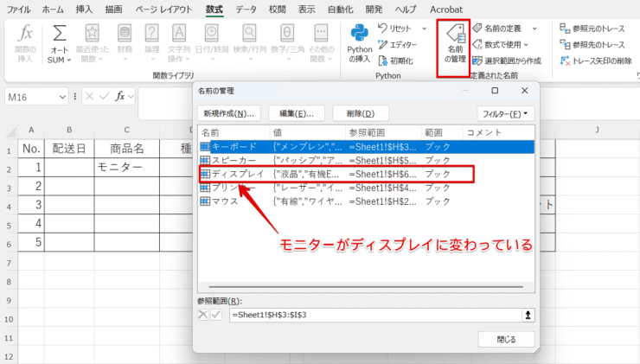Expand the Name Box dropdown arrow
The image size is (640, 364).
point(62,97)
